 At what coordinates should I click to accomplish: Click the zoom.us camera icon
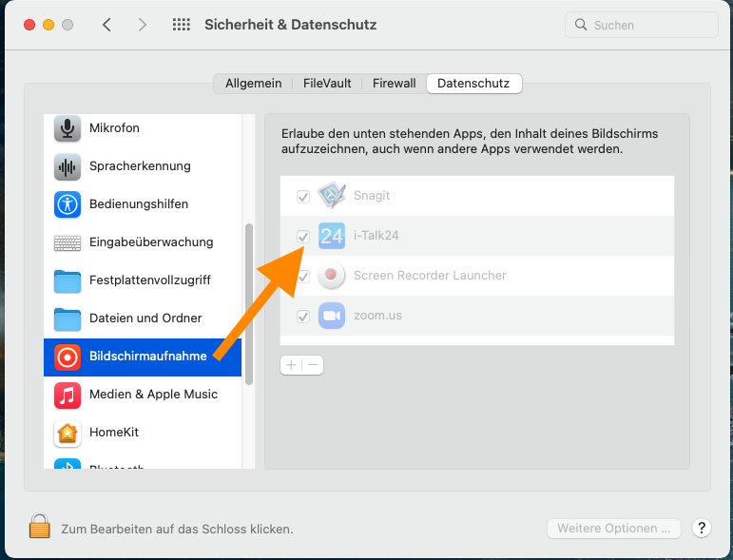[x=332, y=316]
